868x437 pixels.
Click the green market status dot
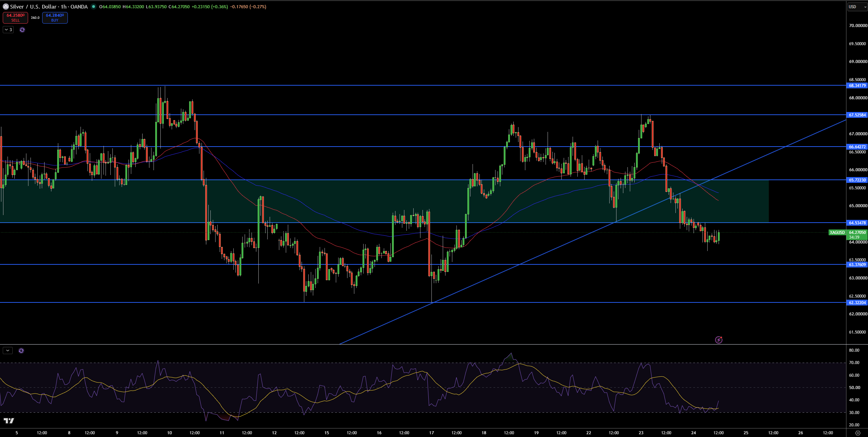(x=93, y=7)
